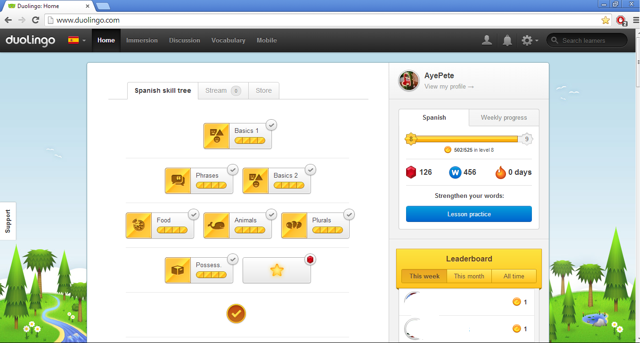Click the Lesson practice button
The width and height of the screenshot is (644, 343).
[x=469, y=214]
